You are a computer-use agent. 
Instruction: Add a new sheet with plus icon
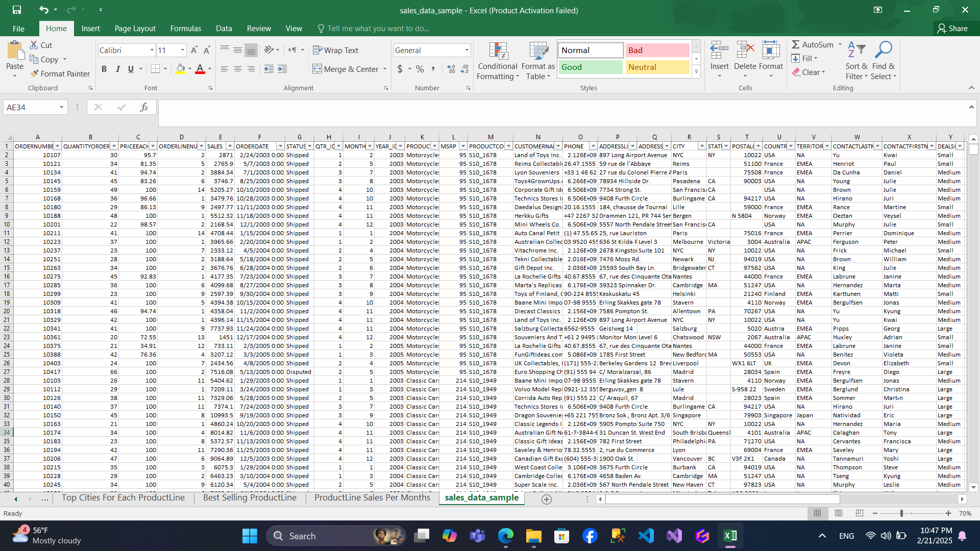[x=546, y=499]
